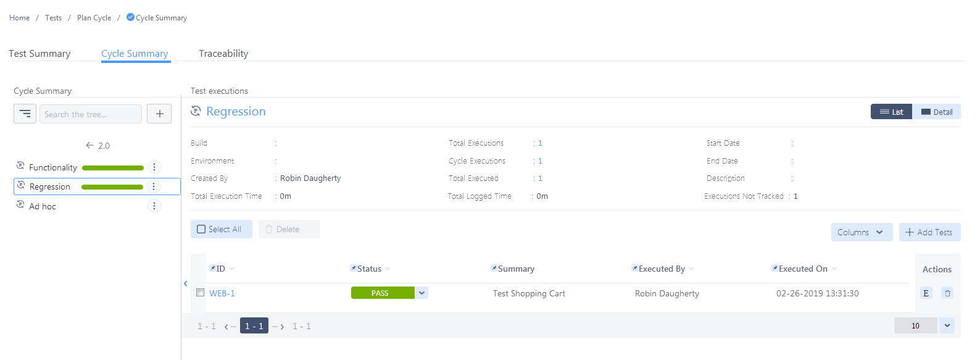Switch to Detail view

[937, 112]
